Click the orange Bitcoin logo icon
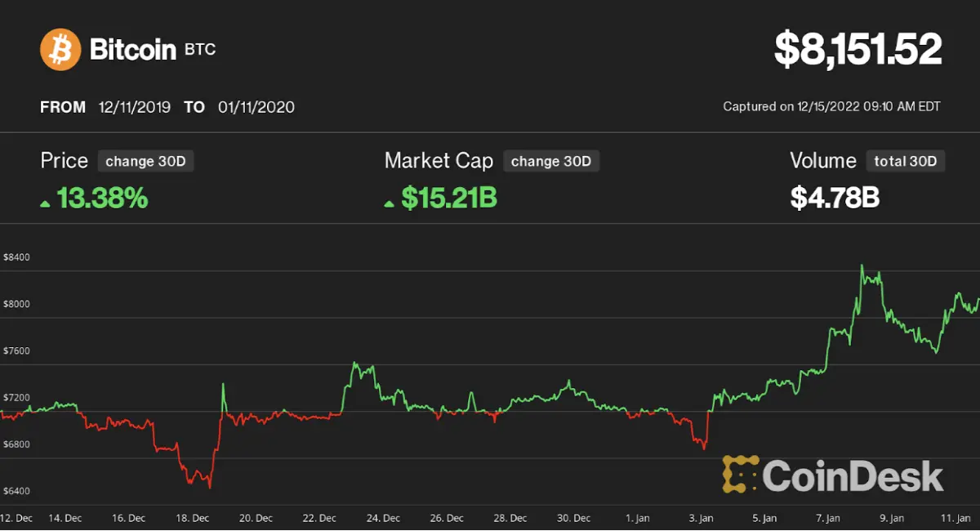The width and height of the screenshot is (980, 531). [60, 49]
